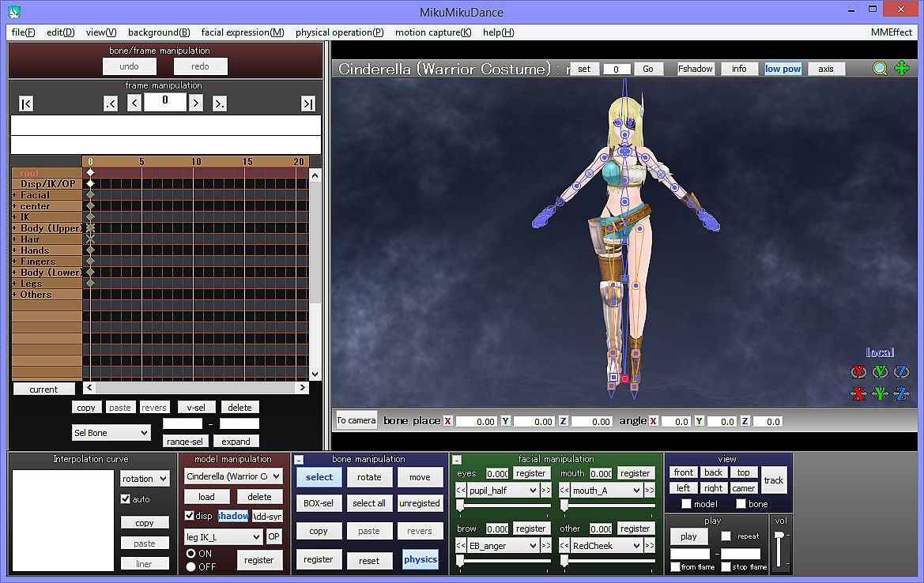The height and width of the screenshot is (583, 924).
Task: Click the red X rotation axis icon
Action: (858, 372)
